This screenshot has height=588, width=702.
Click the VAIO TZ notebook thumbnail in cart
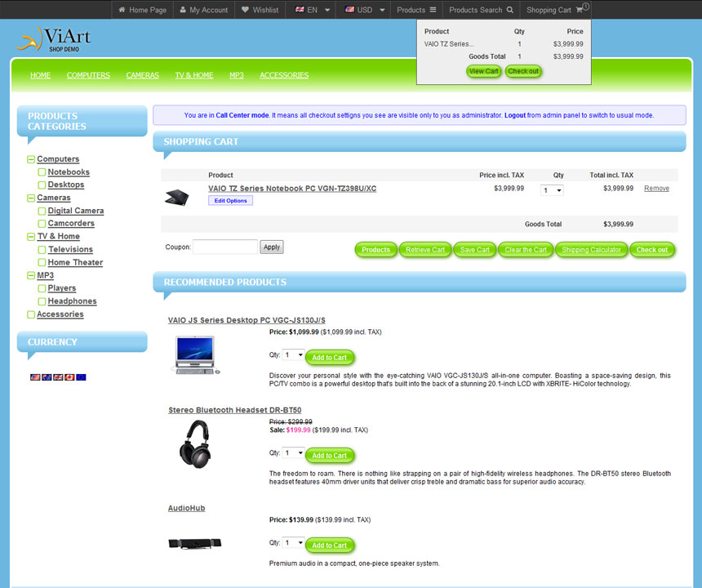coord(177,197)
